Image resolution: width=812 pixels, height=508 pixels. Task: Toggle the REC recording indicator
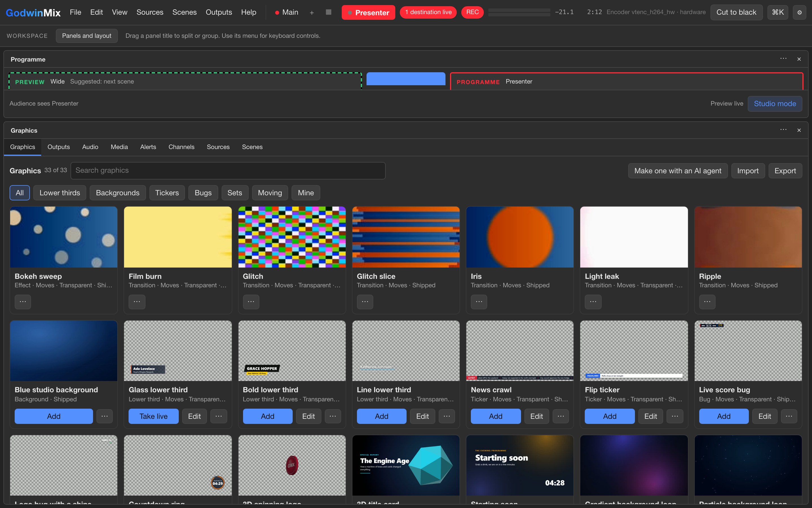[x=472, y=12]
